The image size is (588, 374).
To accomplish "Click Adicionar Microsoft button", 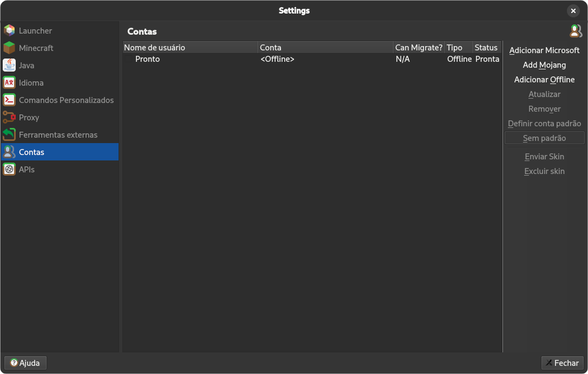I will 544,50.
